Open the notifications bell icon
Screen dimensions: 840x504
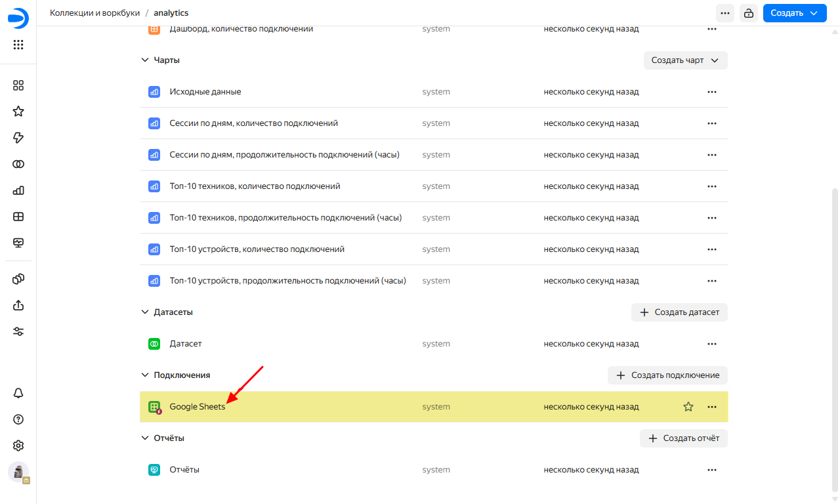pos(18,393)
